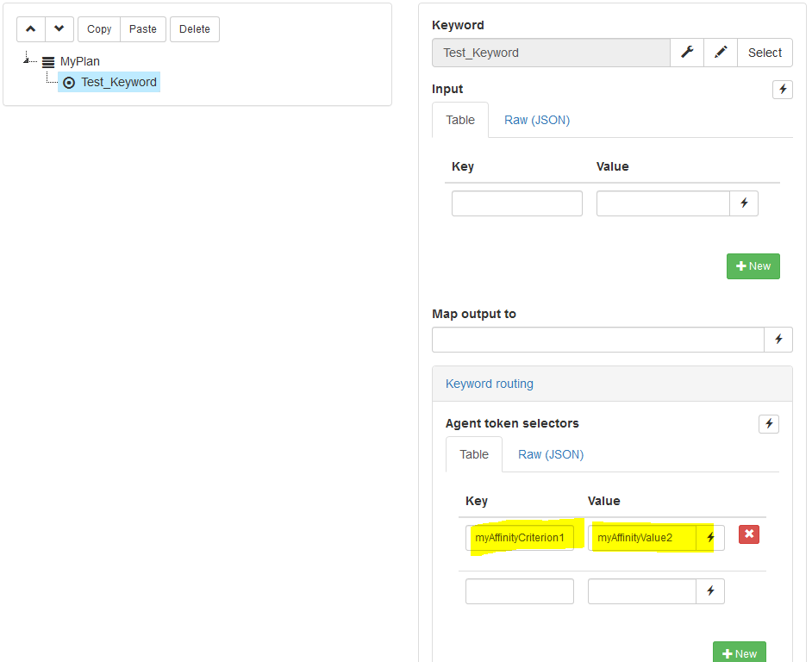Delete the selected plan node
This screenshot has width=812, height=662.
(195, 29)
